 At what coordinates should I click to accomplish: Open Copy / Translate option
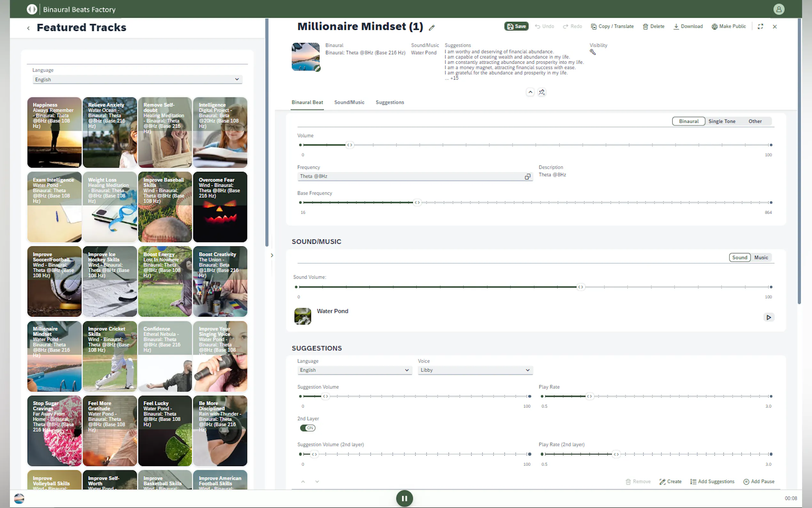pyautogui.click(x=612, y=26)
